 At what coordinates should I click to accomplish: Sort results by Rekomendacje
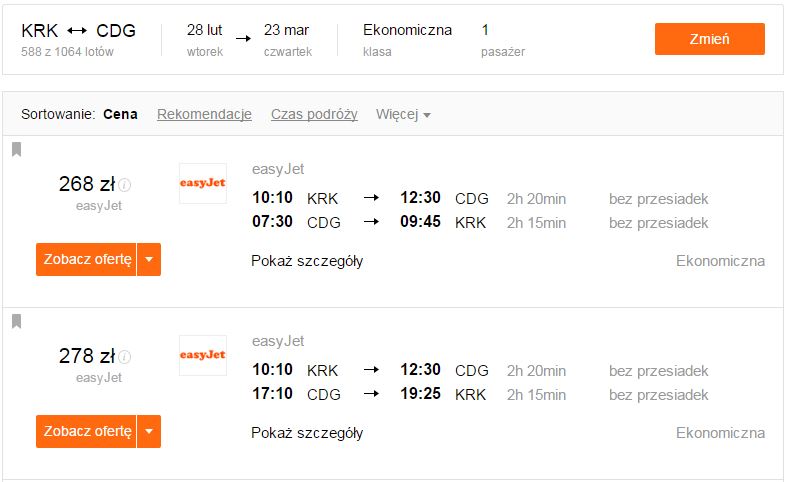(204, 114)
